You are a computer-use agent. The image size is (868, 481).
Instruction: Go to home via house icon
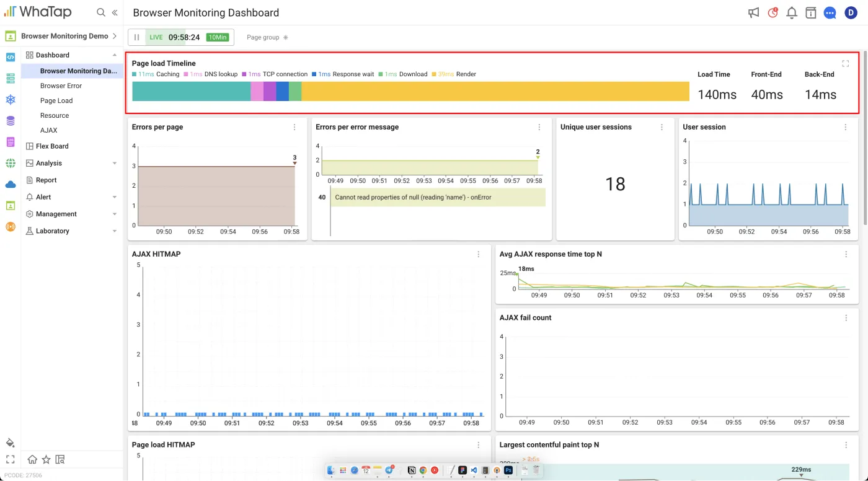(x=32, y=459)
